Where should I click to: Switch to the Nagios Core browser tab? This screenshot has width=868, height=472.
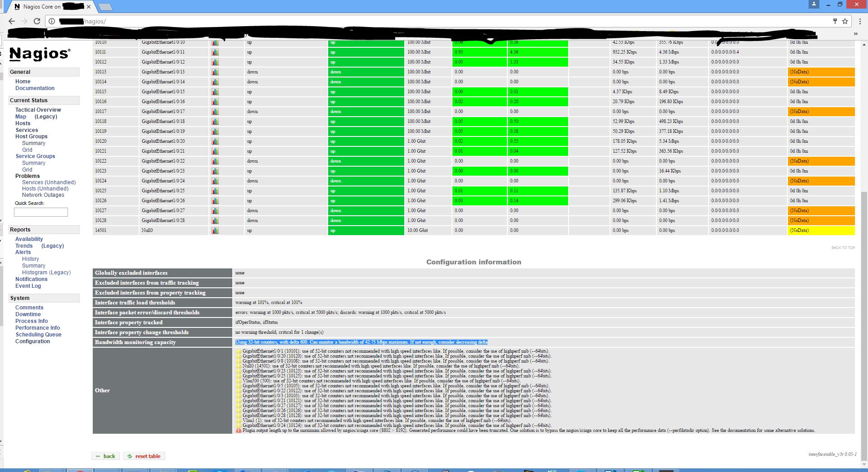pos(50,7)
